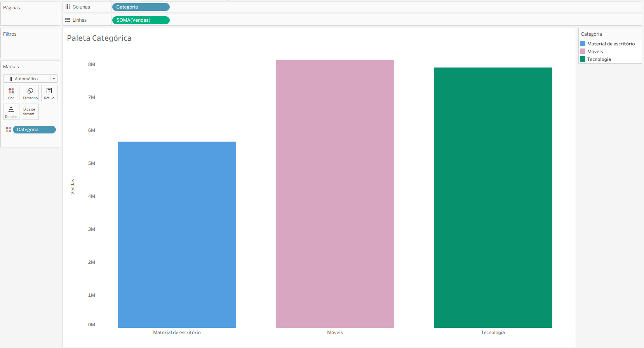Click color icon beside Categoria marks pill
644x348 pixels.
tap(9, 130)
